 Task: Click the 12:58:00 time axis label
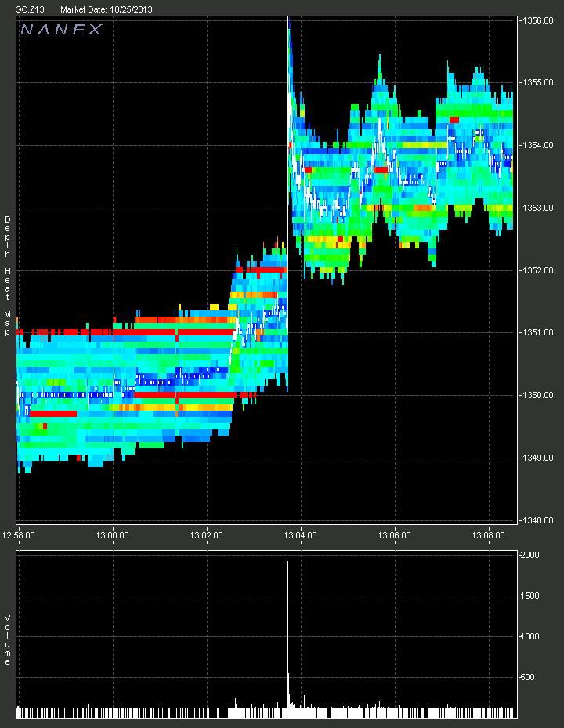click(18, 535)
